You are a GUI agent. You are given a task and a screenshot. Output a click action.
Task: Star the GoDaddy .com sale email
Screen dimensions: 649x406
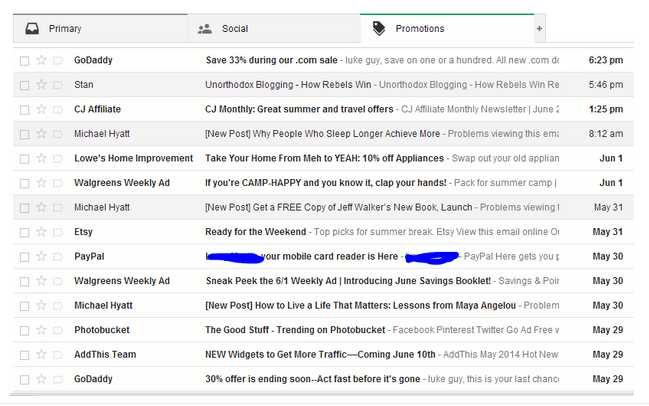tap(41, 60)
